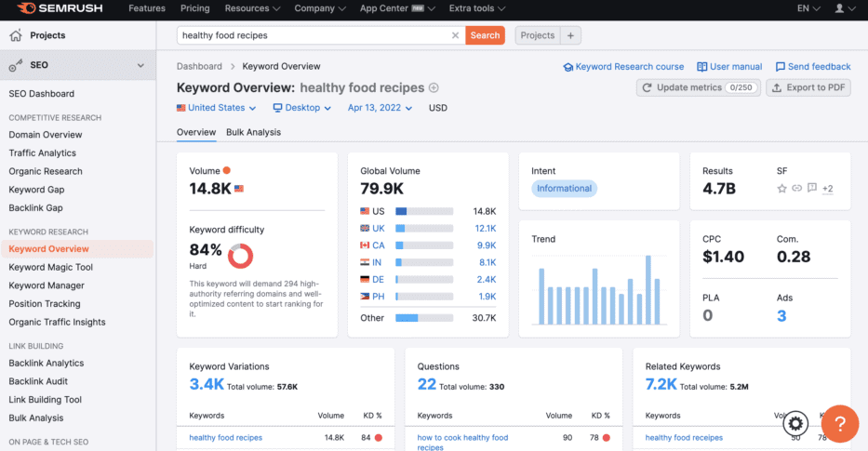
Task: Click the Informational intent badge
Action: coord(564,189)
